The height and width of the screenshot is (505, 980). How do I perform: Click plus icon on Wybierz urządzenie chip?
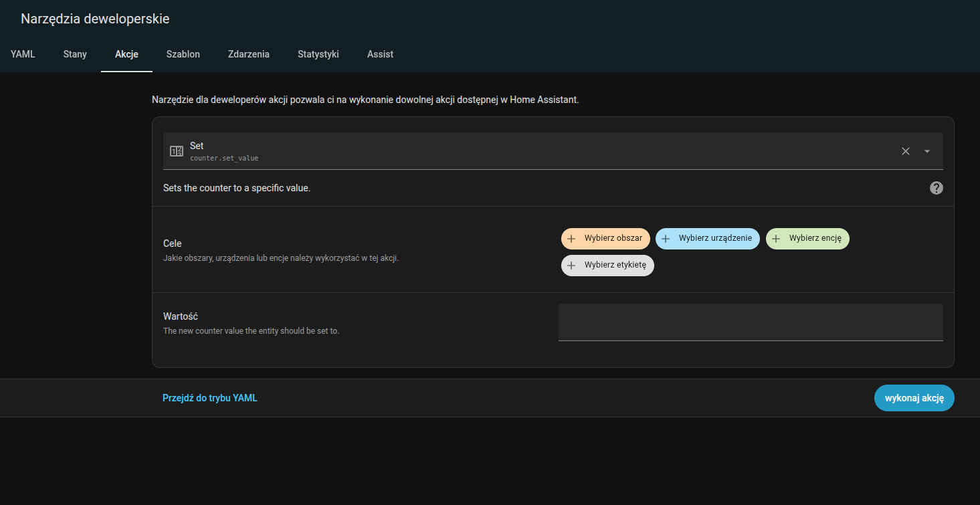click(666, 239)
